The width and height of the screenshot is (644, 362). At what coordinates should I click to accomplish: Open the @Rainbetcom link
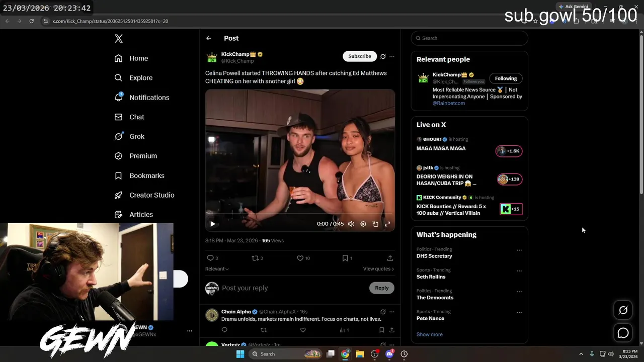pos(449,103)
